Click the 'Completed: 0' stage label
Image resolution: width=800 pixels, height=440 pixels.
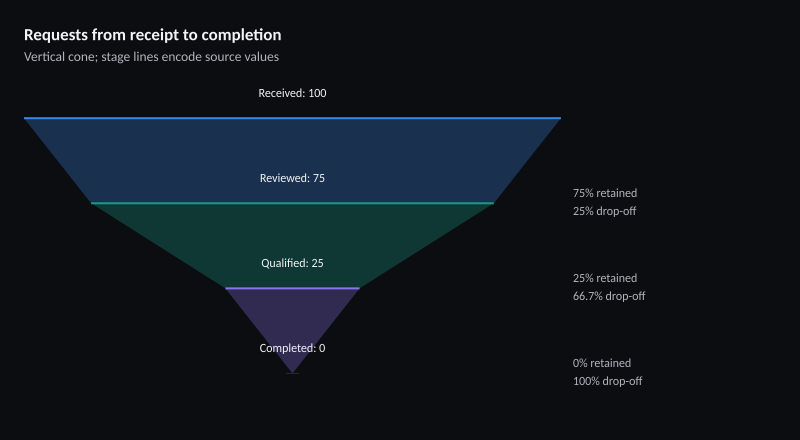(292, 348)
